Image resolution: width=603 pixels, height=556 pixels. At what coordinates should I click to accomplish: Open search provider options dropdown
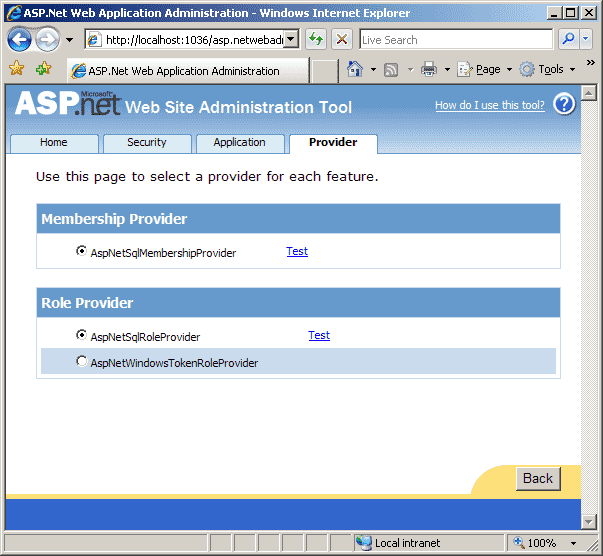[586, 39]
